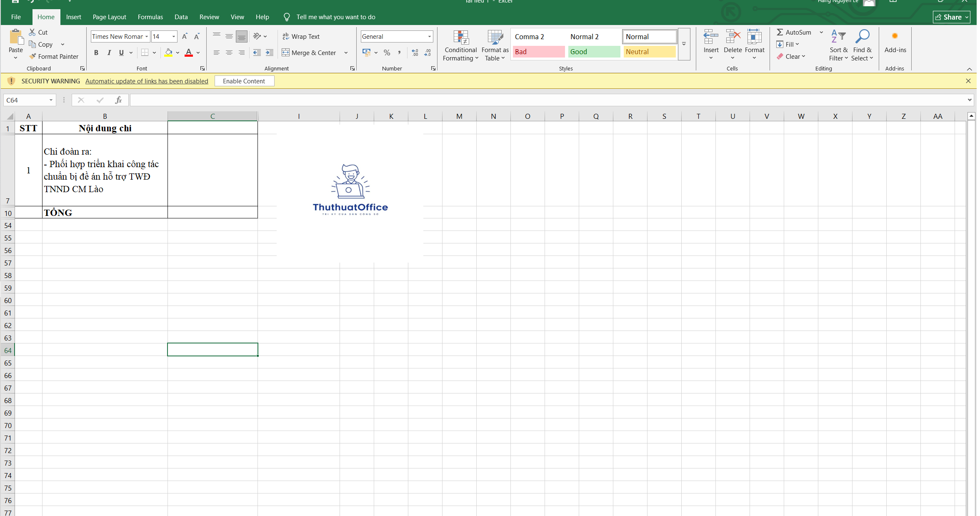
Task: Open Conditional Formatting options
Action: click(x=460, y=45)
